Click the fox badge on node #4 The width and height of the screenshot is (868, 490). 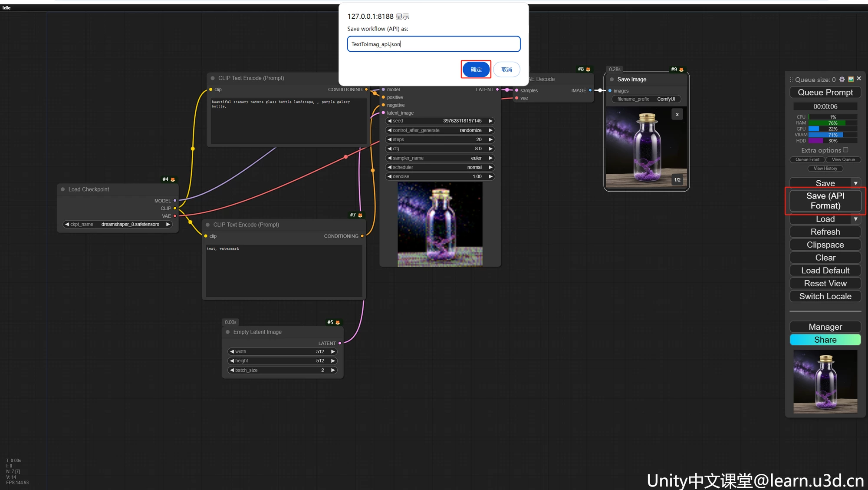(x=173, y=179)
